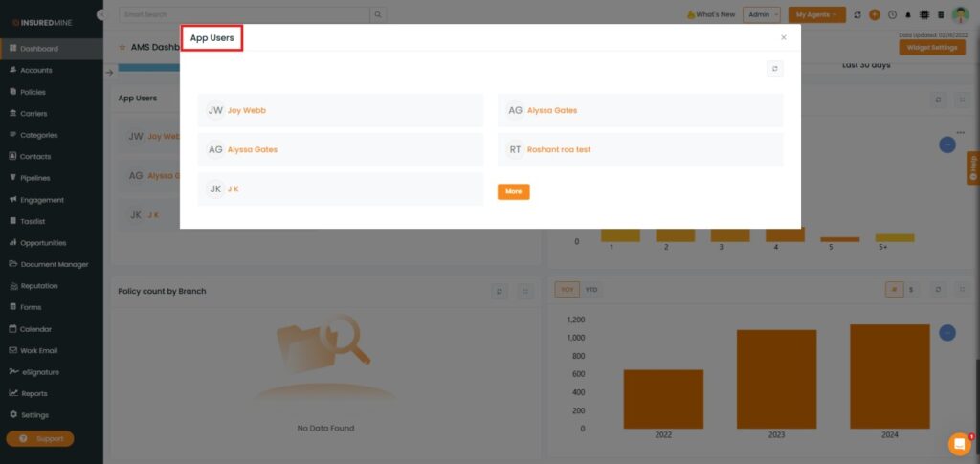Viewport: 980px width, 464px height.
Task: Click the Smart Search input field
Action: tap(244, 15)
